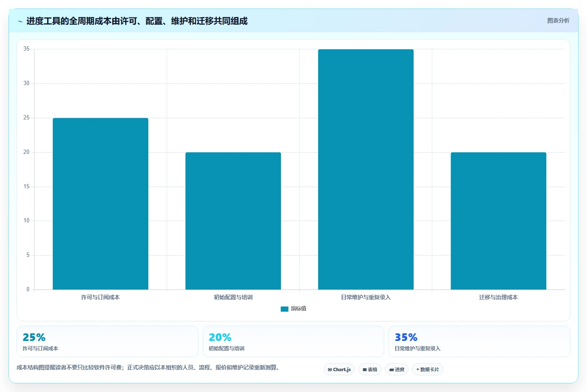Click the 许可与订阅成本 x-axis label
This screenshot has width=587, height=392.
[100, 297]
